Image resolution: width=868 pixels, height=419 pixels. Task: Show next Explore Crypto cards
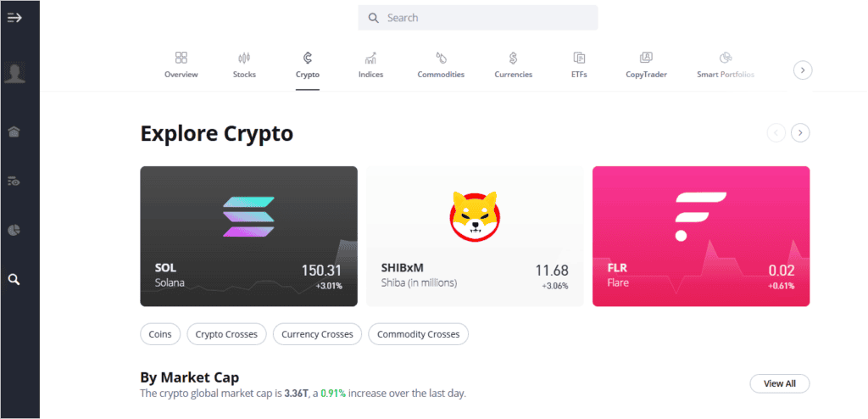pos(800,132)
